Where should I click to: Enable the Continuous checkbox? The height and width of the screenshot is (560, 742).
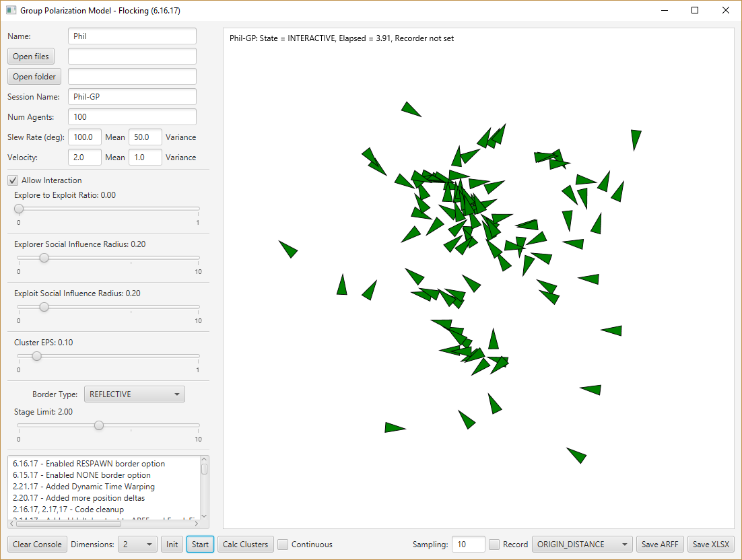coord(283,545)
